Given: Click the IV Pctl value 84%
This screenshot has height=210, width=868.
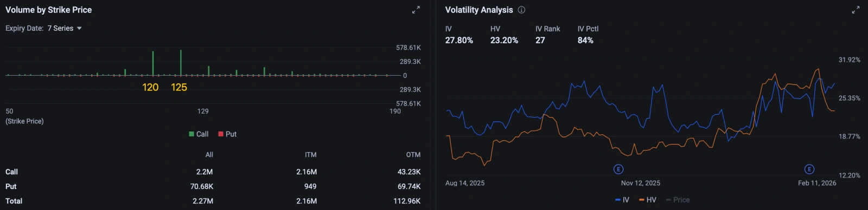Looking at the screenshot, I should pos(585,40).
